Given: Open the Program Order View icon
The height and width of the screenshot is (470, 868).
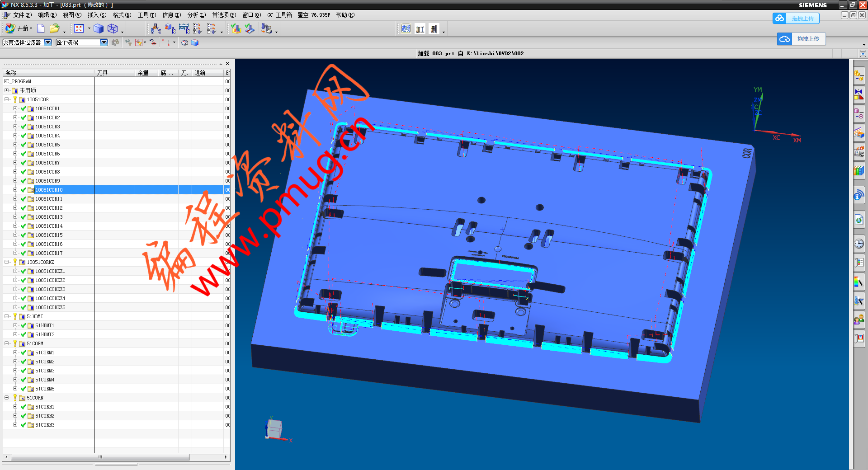Looking at the screenshot, I should (198, 28).
